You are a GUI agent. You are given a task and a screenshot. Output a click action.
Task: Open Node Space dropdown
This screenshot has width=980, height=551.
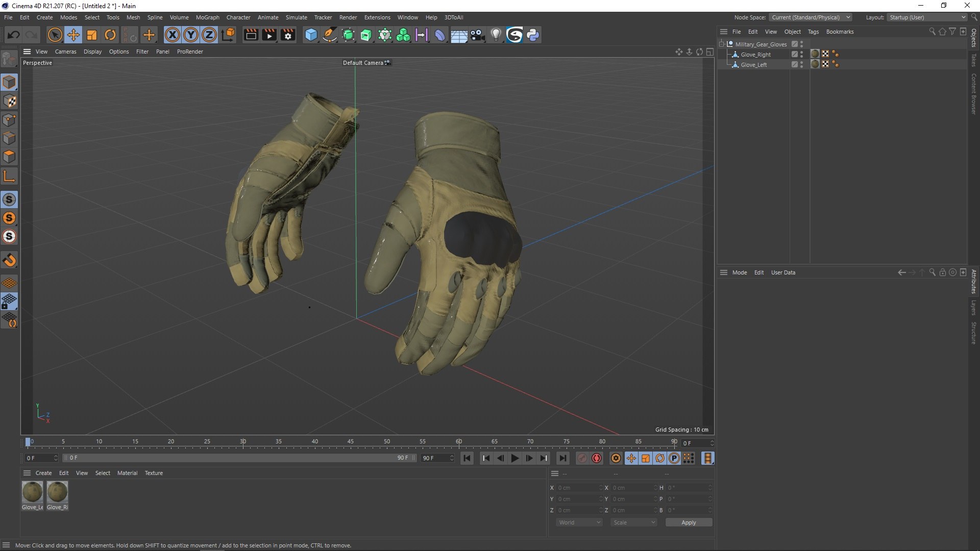click(x=811, y=17)
